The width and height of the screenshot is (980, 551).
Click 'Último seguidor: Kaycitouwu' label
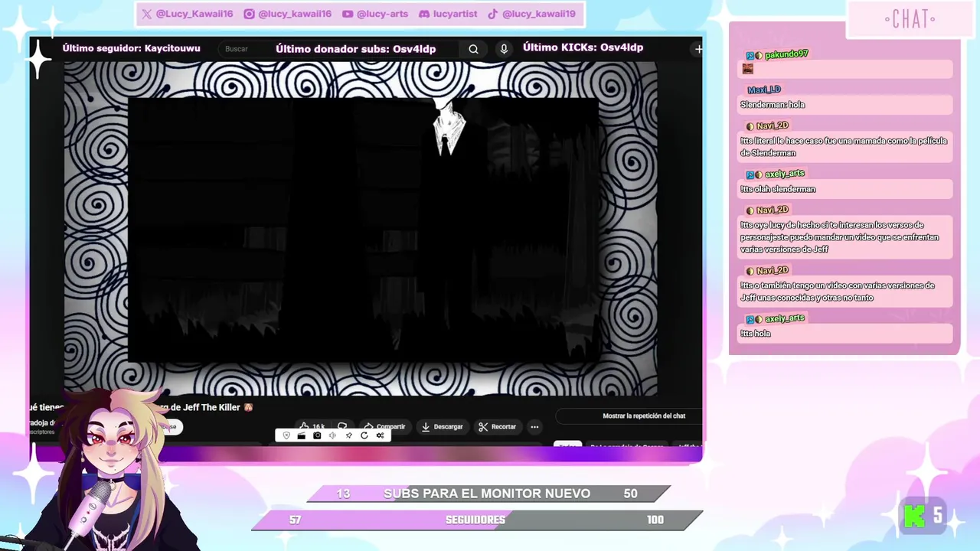coord(131,48)
